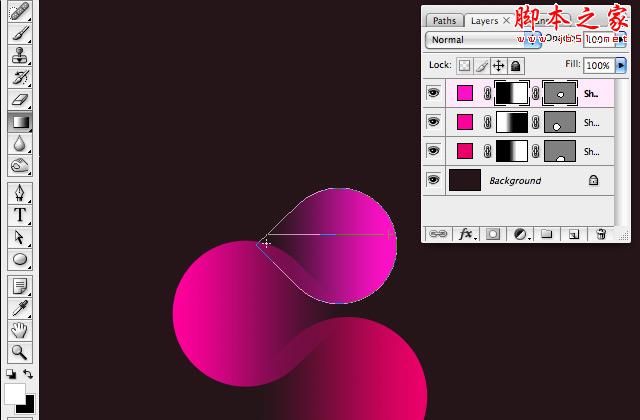
Task: Toggle lock image pixels brush icon
Action: coord(482,66)
